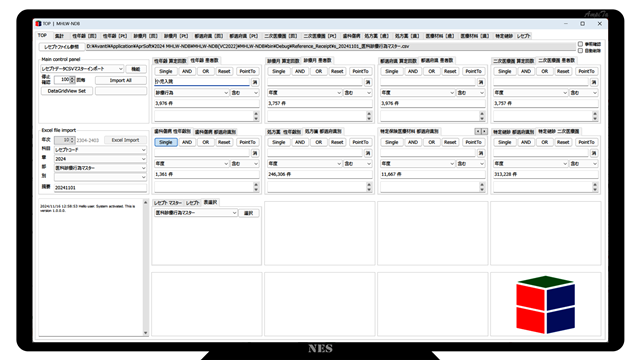Activate highlighted Single toggle in 歯科傷病 panel
Screen dimensions: 640x360
click(166, 142)
